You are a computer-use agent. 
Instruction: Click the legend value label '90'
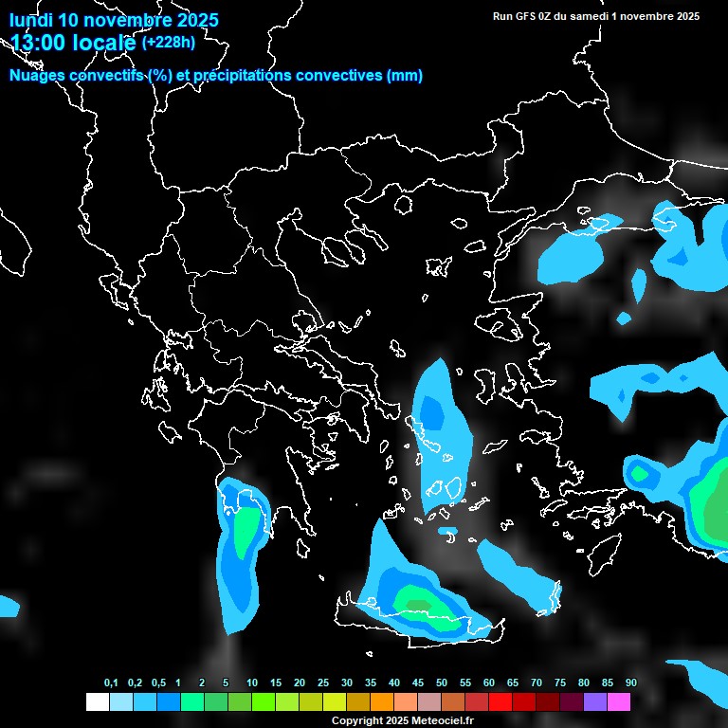click(x=631, y=683)
